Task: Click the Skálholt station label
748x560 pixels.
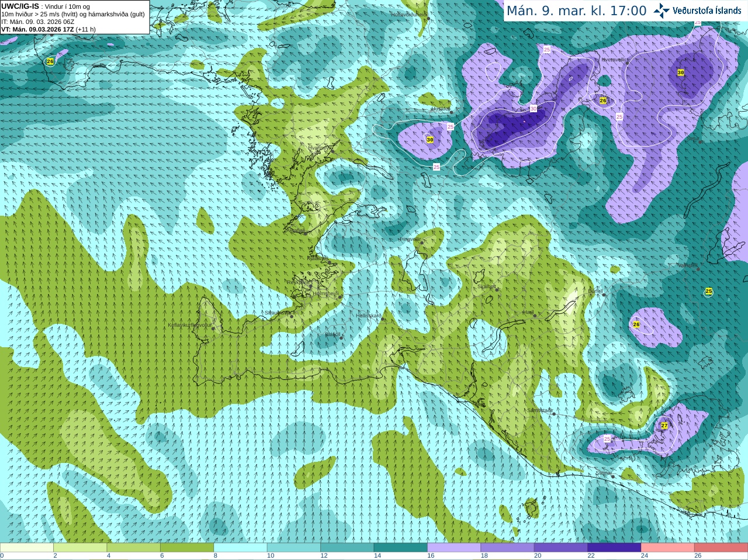Action: (487, 286)
